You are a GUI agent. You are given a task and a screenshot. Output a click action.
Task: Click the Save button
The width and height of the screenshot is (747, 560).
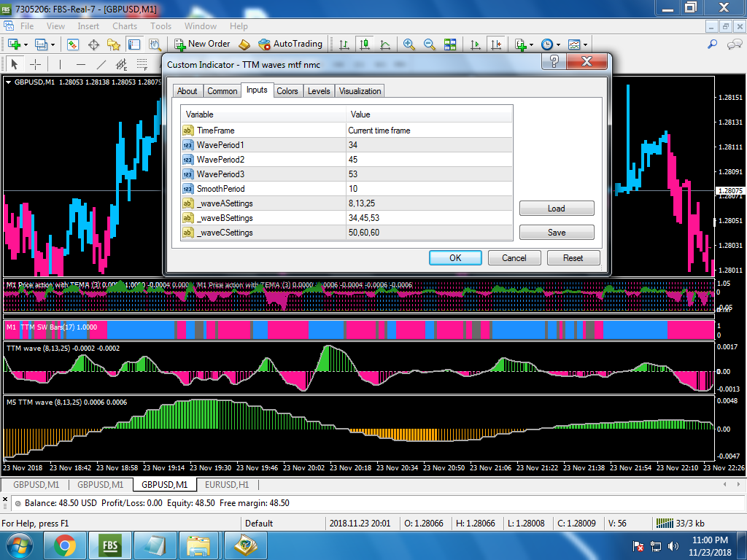[557, 232]
